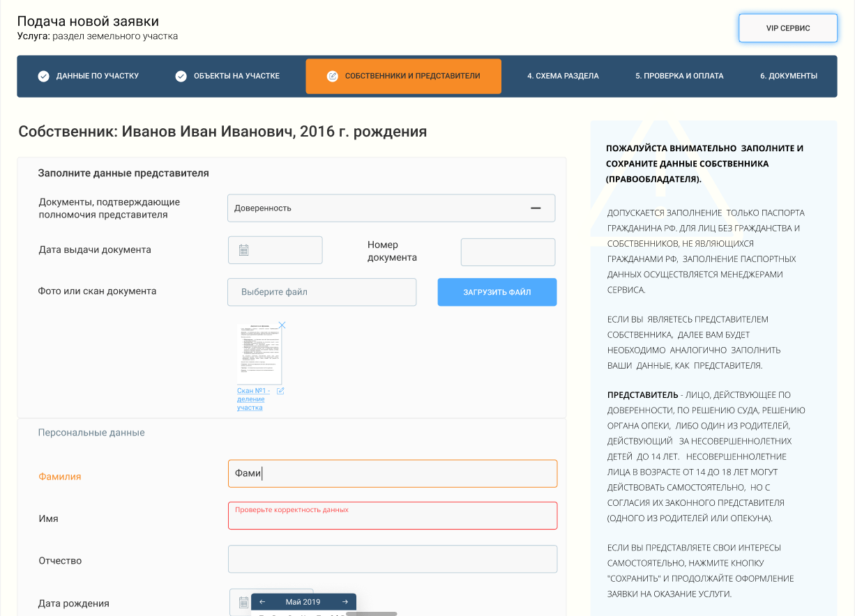The width and height of the screenshot is (855, 616).
Task: Click the Май 2019 calendar header
Action: (303, 601)
